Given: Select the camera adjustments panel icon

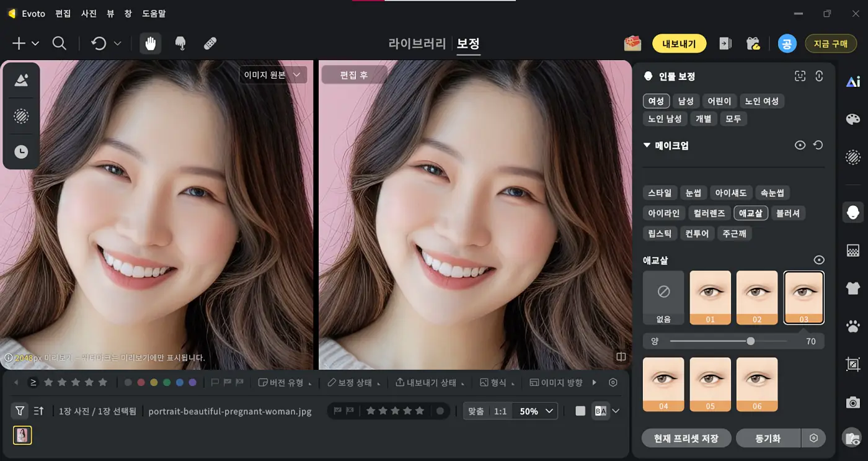Looking at the screenshot, I should [852, 402].
